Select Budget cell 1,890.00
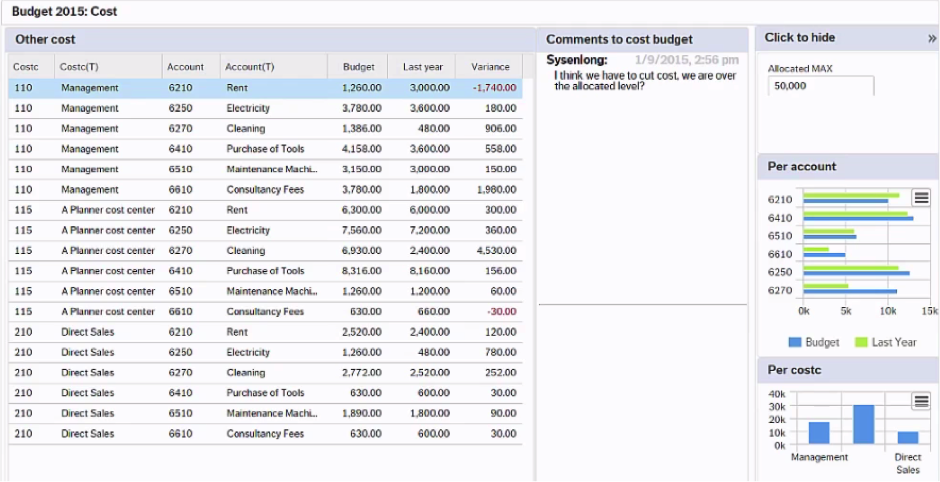Screen dimensions: 940x482 361,414
